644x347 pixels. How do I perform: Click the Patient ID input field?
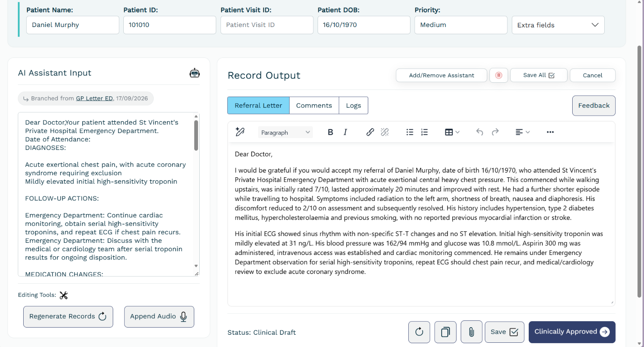tap(170, 25)
